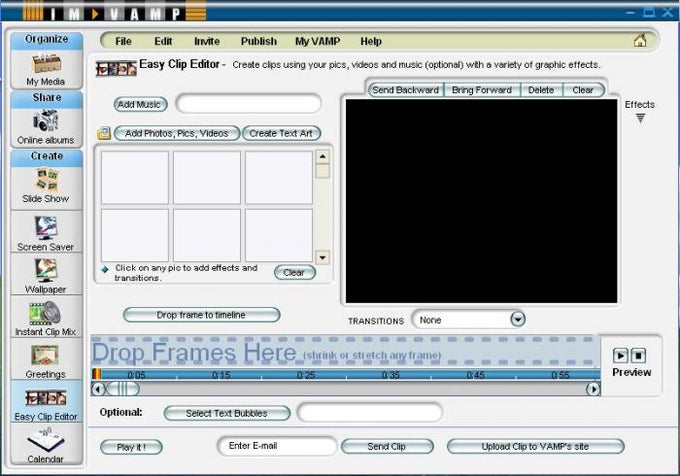Click Drop frame to timeline button
This screenshot has width=680, height=476.
click(x=201, y=315)
